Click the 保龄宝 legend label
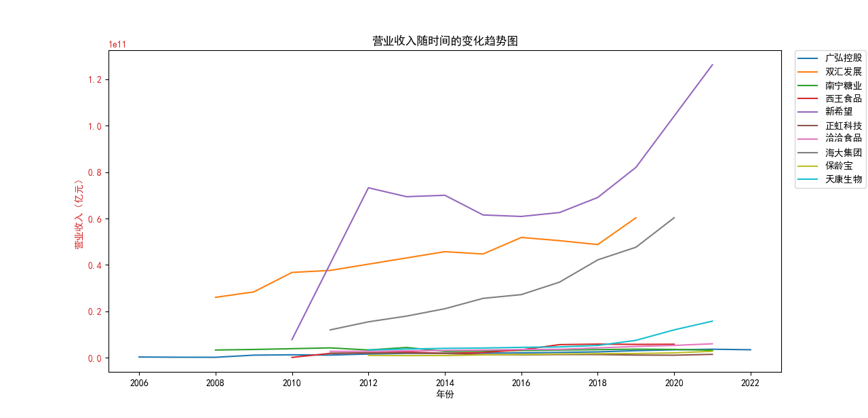 (839, 166)
